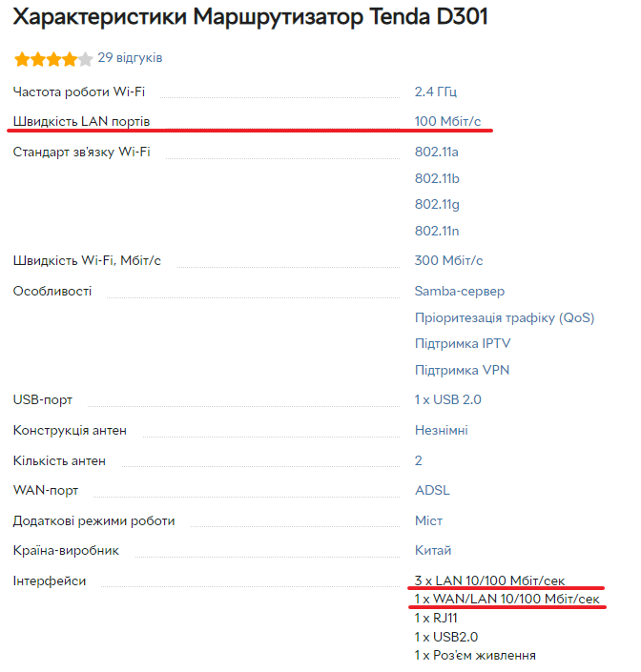Click the star rating icons
The height and width of the screenshot is (672, 641).
pos(53,59)
